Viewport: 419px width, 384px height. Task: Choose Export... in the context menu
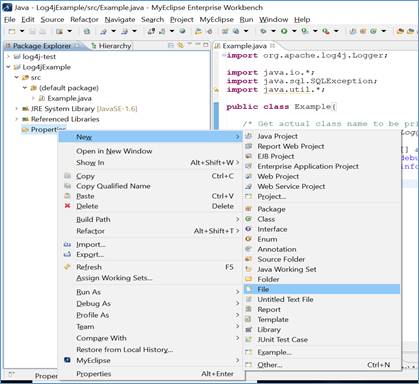coord(152,254)
